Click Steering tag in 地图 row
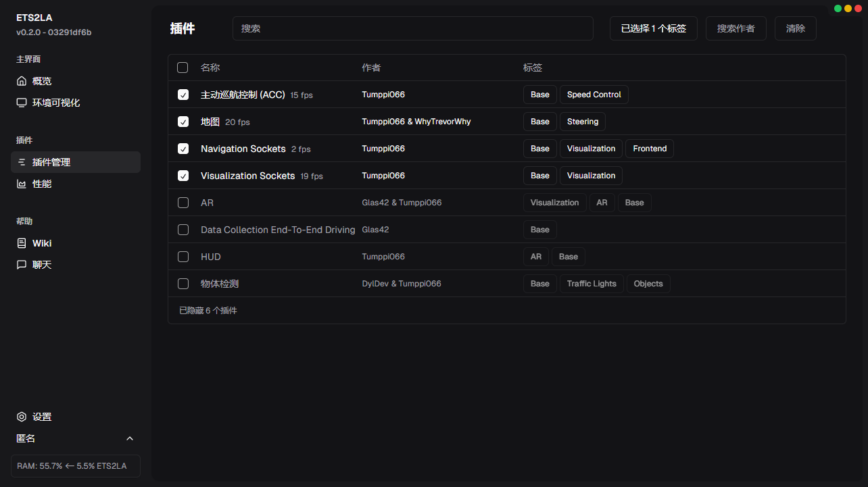Viewport: 868px width, 487px height. click(x=583, y=122)
